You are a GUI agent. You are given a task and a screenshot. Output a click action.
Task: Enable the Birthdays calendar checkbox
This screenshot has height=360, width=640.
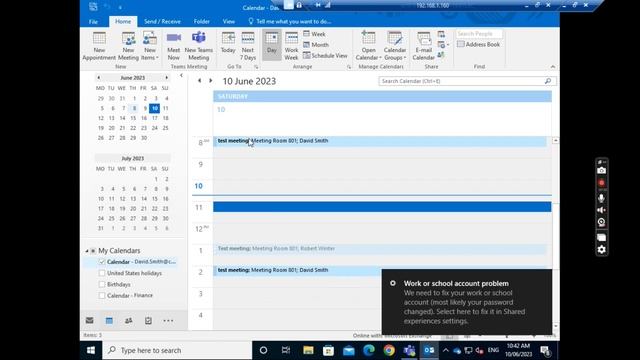pyautogui.click(x=102, y=284)
